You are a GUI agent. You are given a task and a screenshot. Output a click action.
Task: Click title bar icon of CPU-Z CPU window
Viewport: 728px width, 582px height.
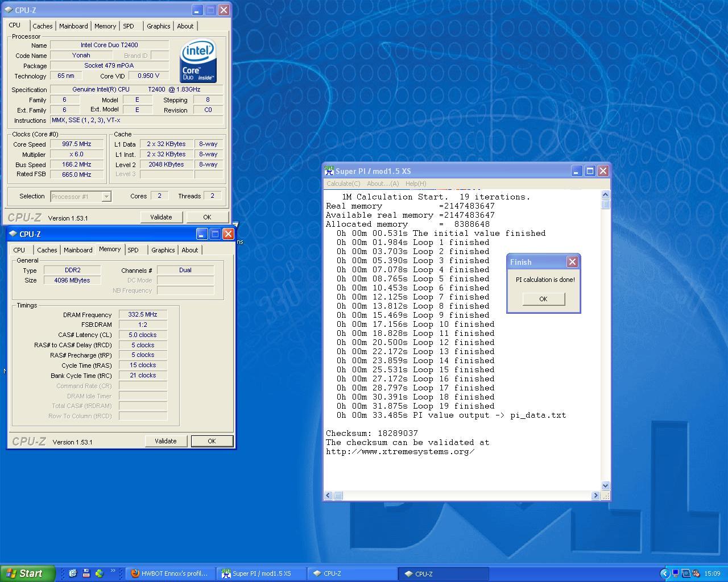[9, 10]
